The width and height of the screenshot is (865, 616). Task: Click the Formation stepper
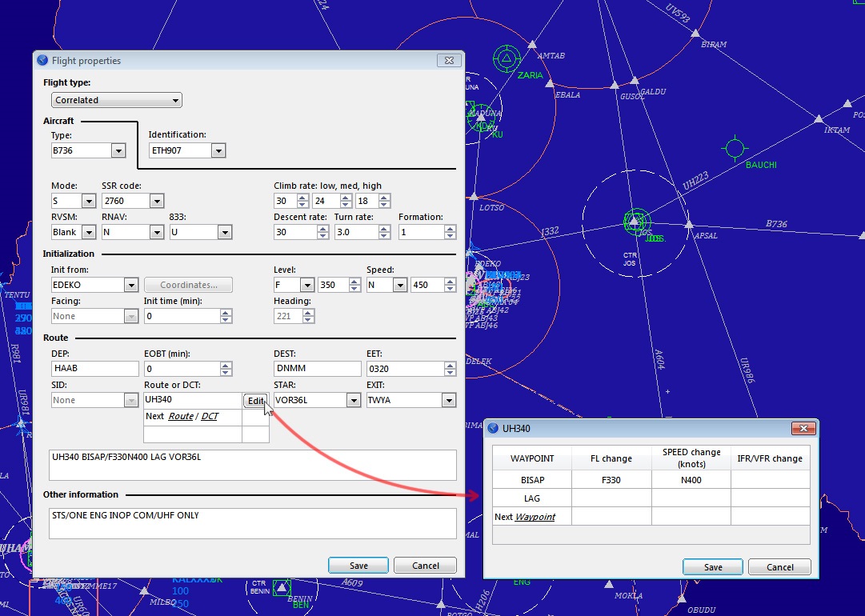(x=450, y=232)
